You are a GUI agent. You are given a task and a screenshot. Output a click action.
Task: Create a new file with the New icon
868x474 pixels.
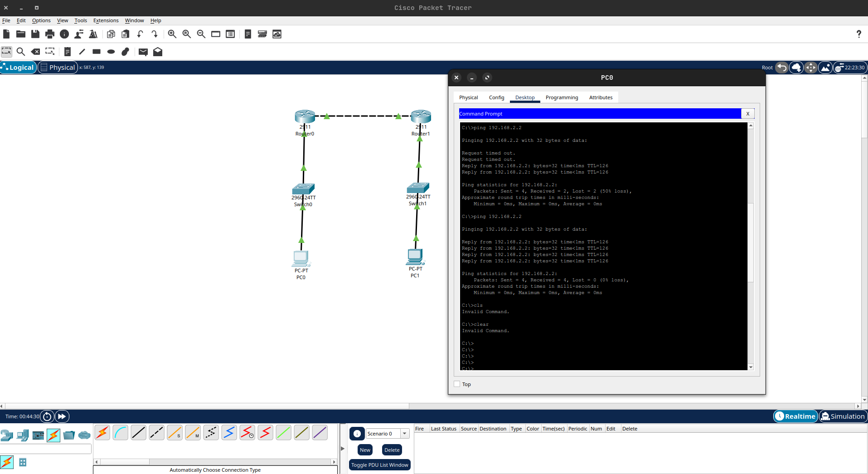(6, 34)
